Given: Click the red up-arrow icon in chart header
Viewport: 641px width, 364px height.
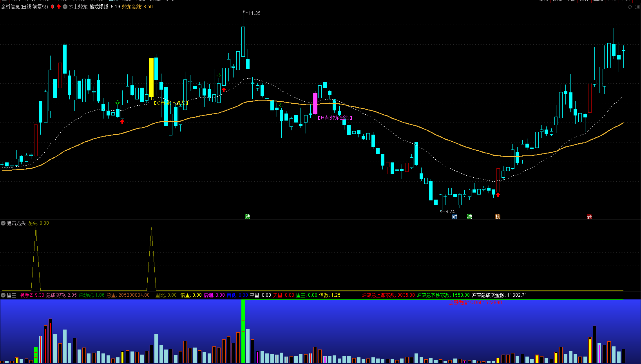Looking at the screenshot, I should click(x=59, y=7).
